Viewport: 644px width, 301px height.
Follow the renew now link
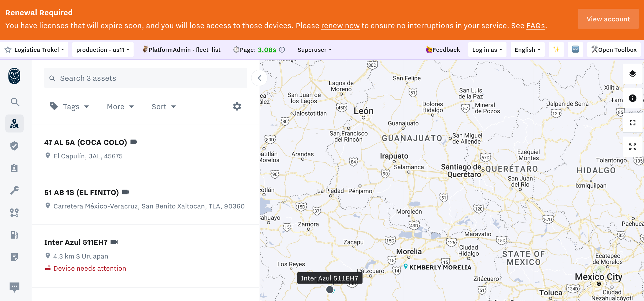click(340, 26)
